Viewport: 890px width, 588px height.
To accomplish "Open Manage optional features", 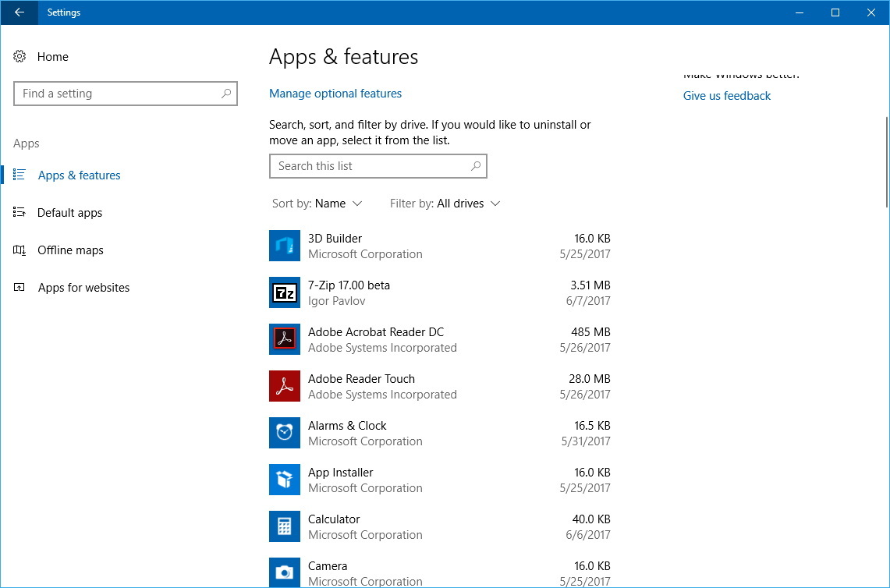I will pos(335,93).
